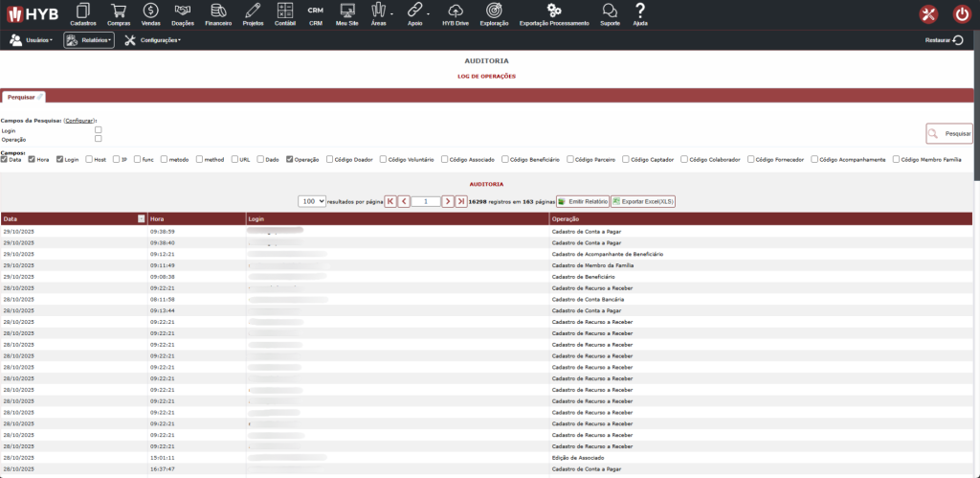980x478 pixels.
Task: Enable the Host field checkbox
Action: point(88,159)
